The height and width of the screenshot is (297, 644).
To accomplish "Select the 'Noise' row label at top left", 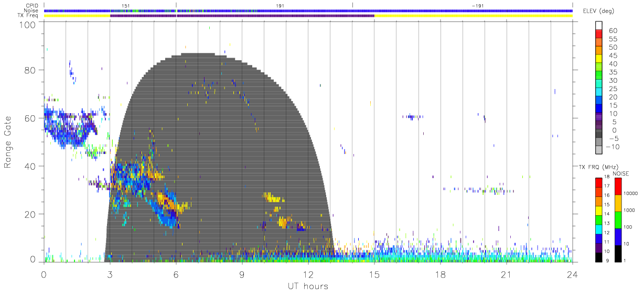I will pyautogui.click(x=32, y=10).
